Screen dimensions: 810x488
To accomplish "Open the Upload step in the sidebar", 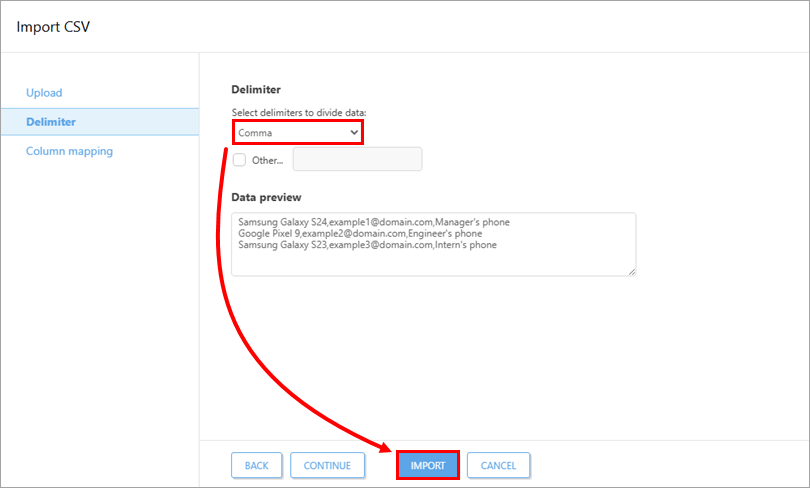I will pos(44,93).
